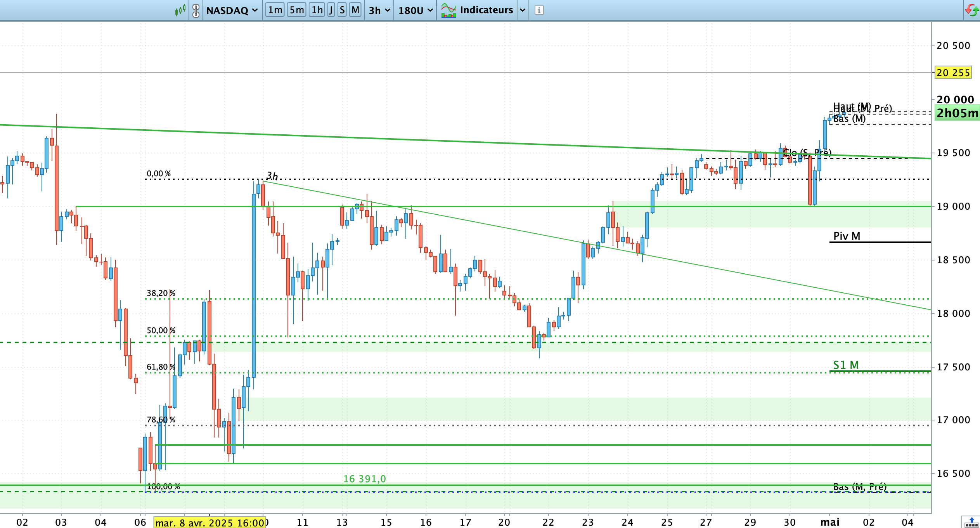This screenshot has width=980, height=528.
Task: Click the 16 391,0 support level label
Action: click(x=364, y=479)
